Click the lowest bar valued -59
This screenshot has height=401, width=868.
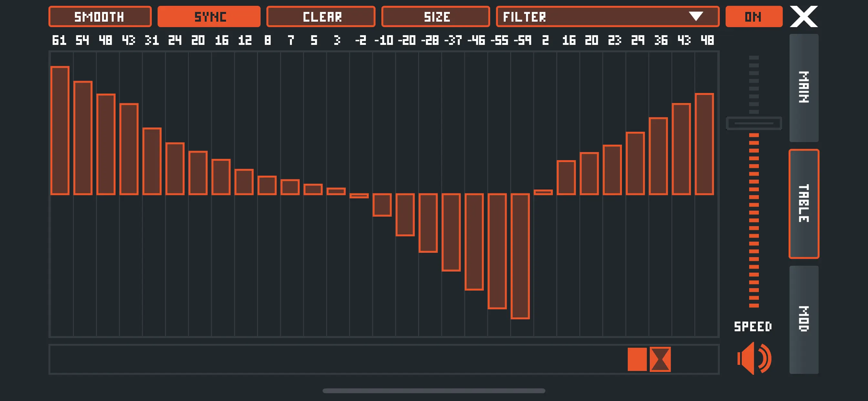click(520, 256)
